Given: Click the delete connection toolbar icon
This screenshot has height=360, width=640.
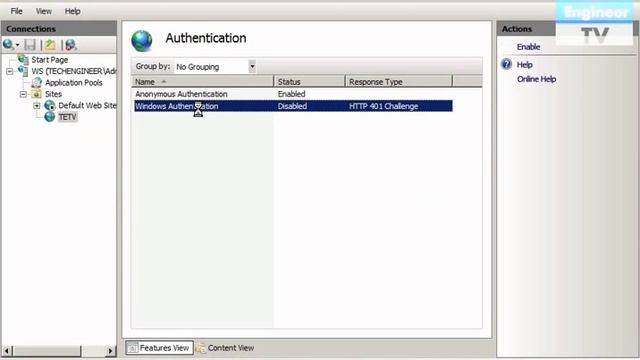Looking at the screenshot, I should (x=71, y=44).
